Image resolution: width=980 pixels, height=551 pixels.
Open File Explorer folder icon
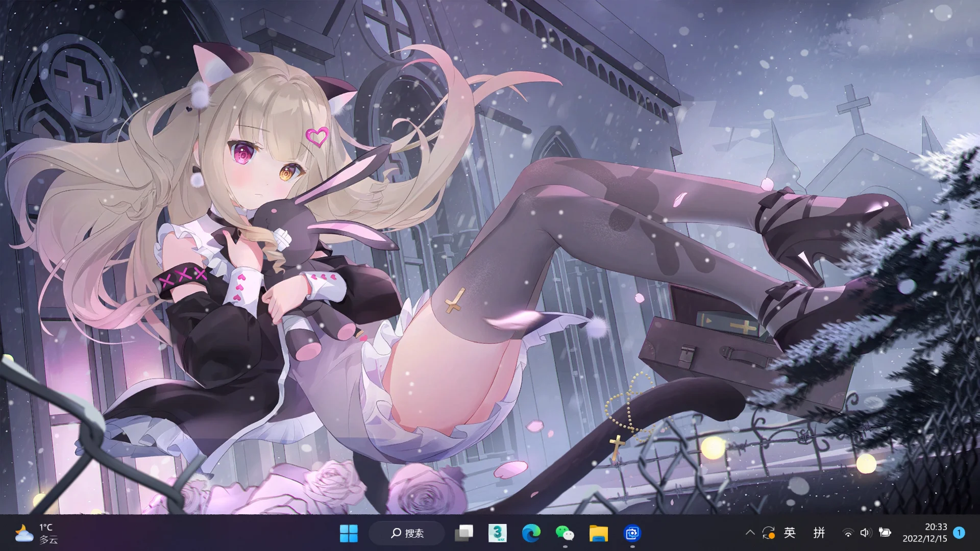(599, 533)
